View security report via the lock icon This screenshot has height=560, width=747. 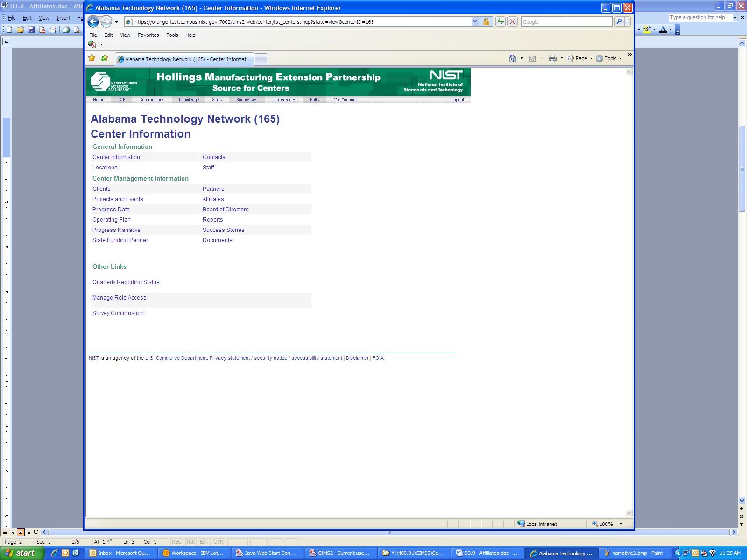[x=486, y=21]
